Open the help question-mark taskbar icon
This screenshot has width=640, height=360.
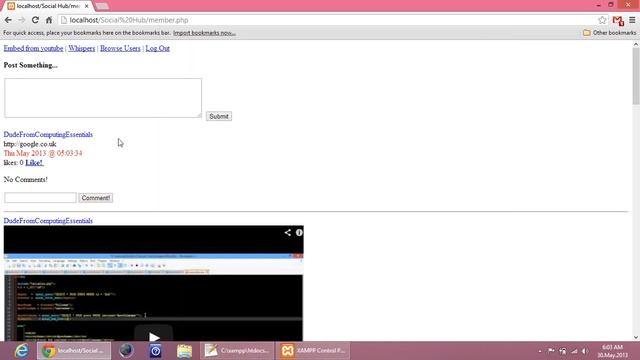coord(156,351)
